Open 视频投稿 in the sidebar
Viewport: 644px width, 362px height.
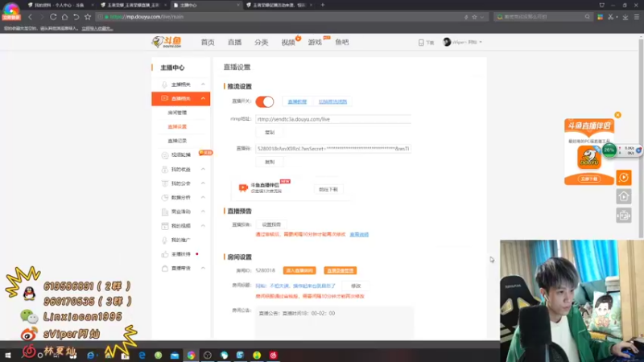pos(180,154)
